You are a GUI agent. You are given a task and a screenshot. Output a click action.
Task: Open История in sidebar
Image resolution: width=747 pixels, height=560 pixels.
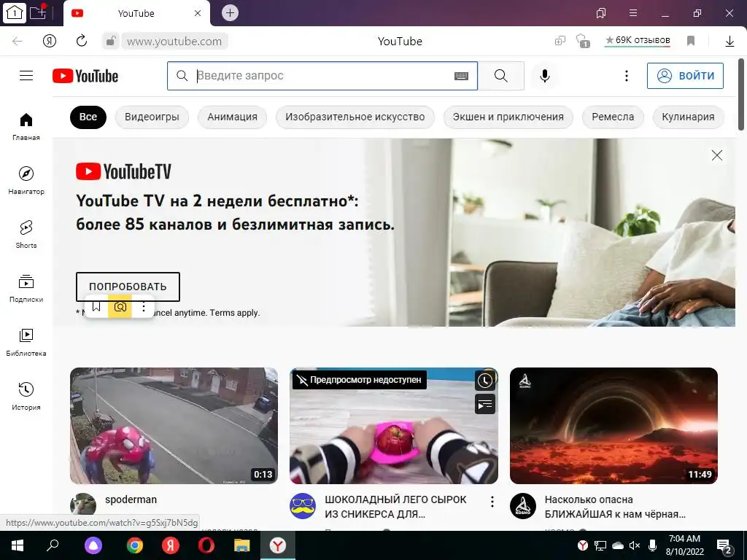[26, 396]
